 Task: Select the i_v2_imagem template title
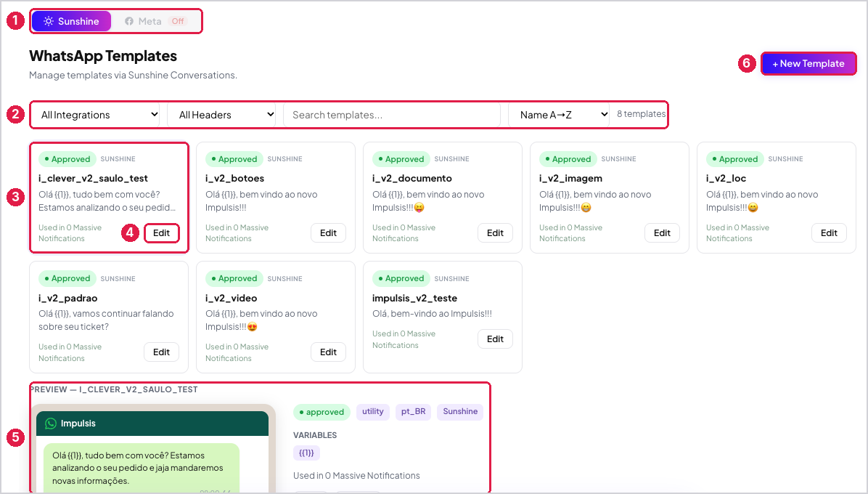[570, 178]
